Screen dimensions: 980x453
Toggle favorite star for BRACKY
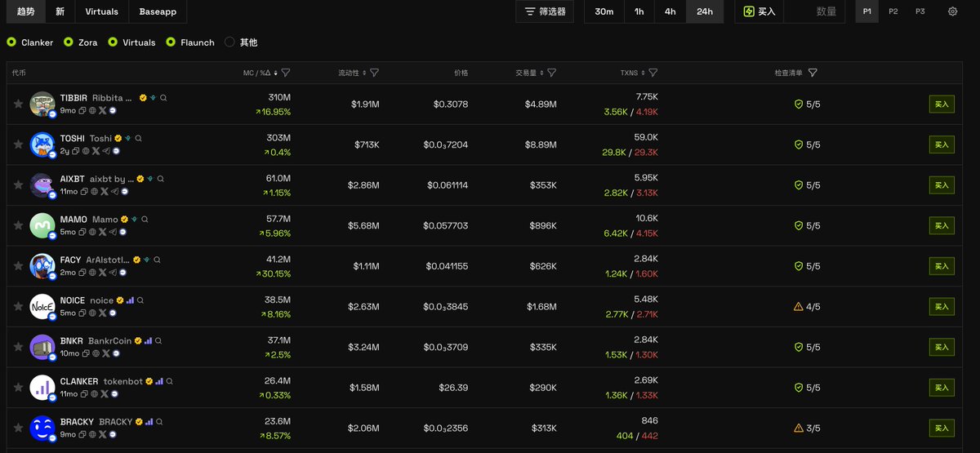(18, 428)
